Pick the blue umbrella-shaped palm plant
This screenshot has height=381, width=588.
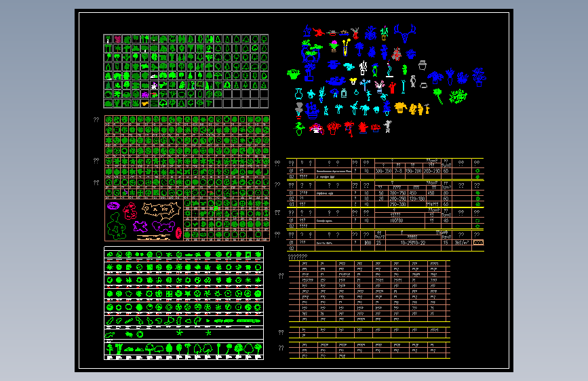pyautogui.click(x=435, y=78)
